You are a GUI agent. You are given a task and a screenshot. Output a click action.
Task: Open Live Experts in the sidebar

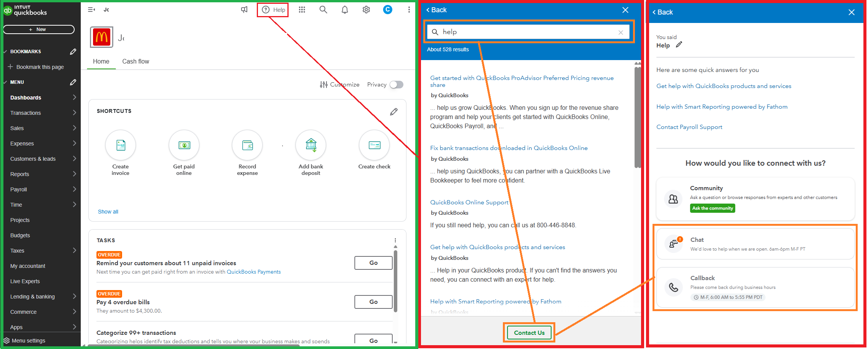point(25,281)
